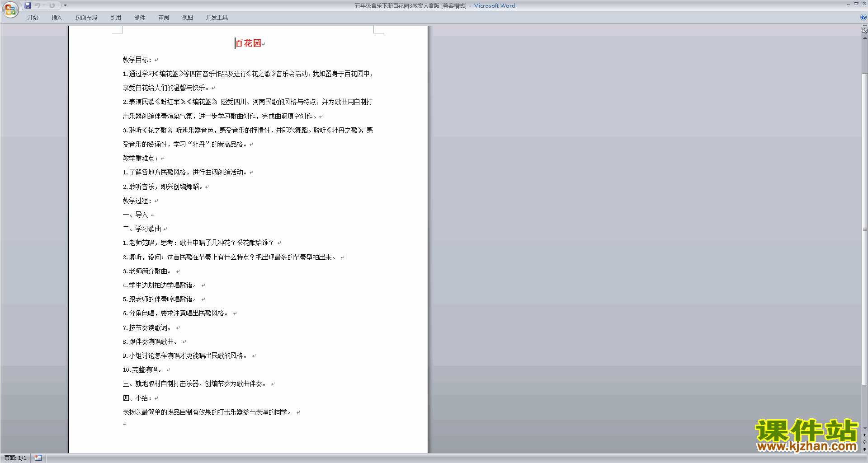
Task: Click the line 1.了解各地方民歌风格，进行曲调创编活动。
Action: [x=185, y=172]
